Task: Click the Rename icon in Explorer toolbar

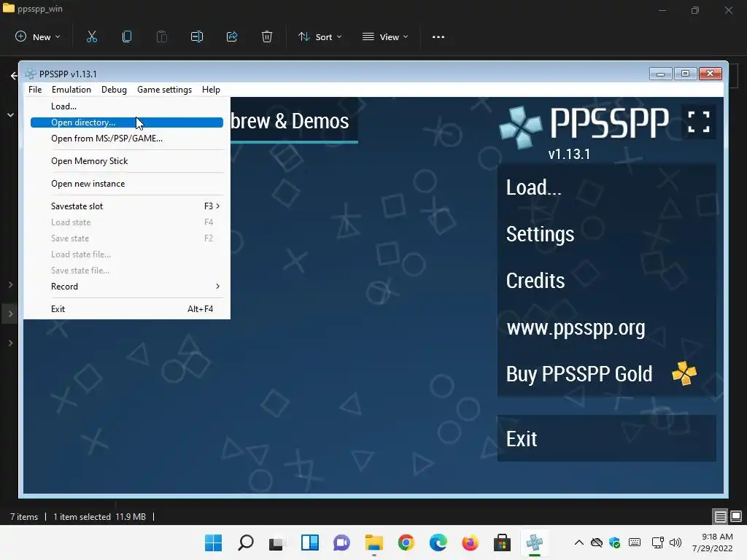Action: tap(197, 36)
